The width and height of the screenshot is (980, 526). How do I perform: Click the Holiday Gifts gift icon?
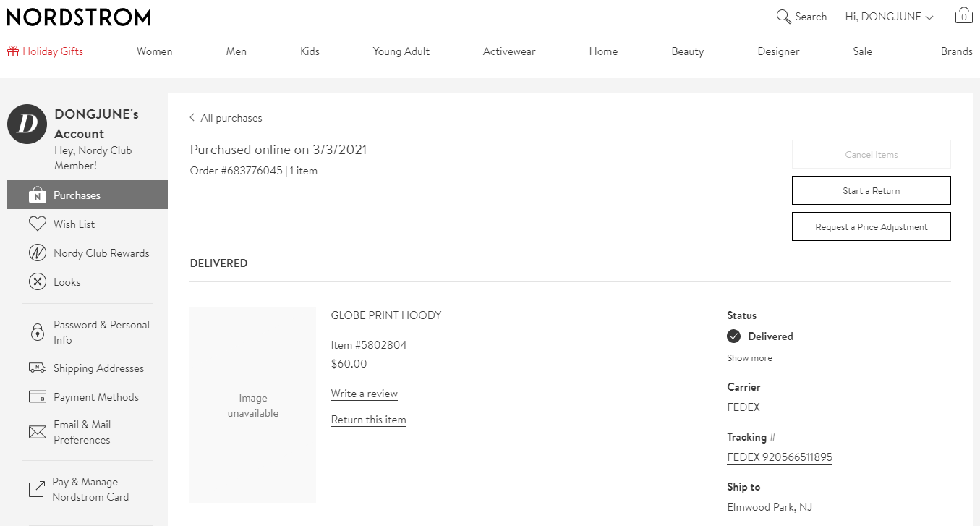click(13, 51)
